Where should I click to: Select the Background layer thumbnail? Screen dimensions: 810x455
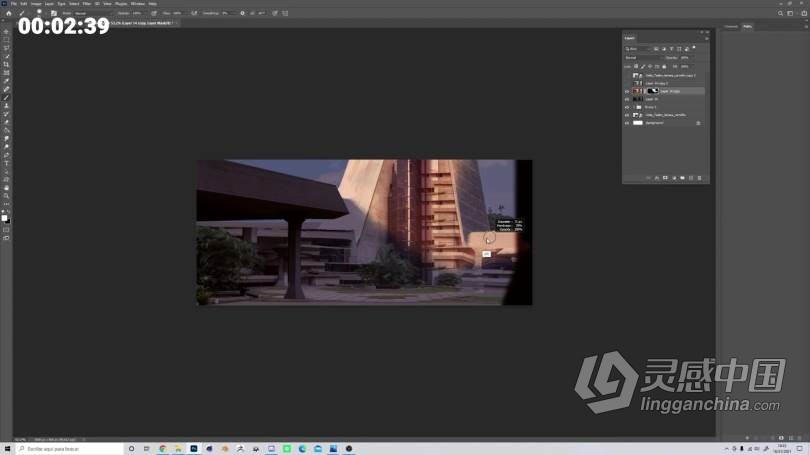coord(638,123)
